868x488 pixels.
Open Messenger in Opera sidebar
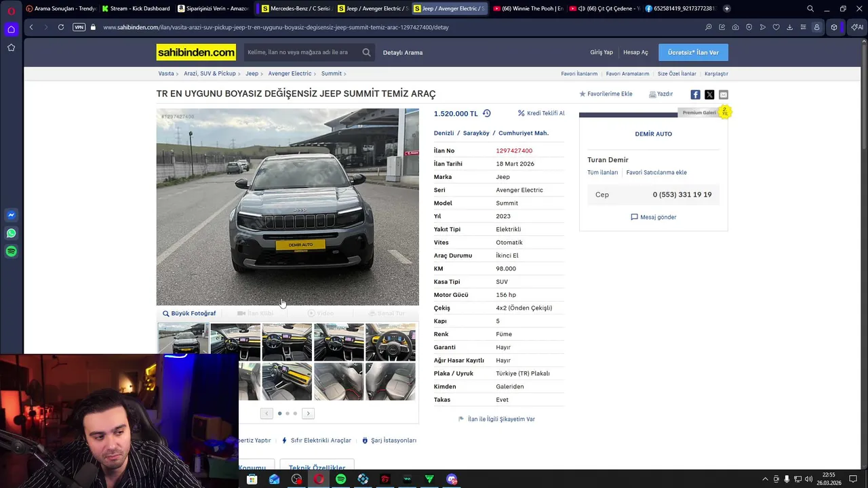pos(11,215)
